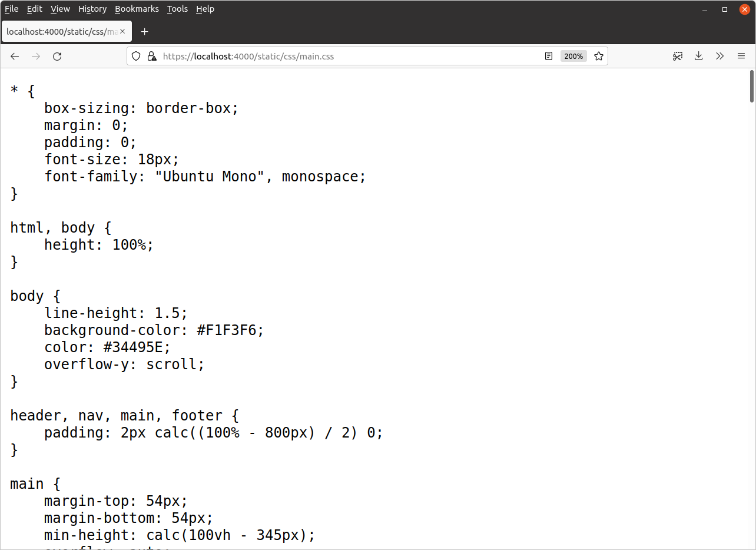Open the Bookmarks menu
The width and height of the screenshot is (756, 550).
pyautogui.click(x=137, y=9)
